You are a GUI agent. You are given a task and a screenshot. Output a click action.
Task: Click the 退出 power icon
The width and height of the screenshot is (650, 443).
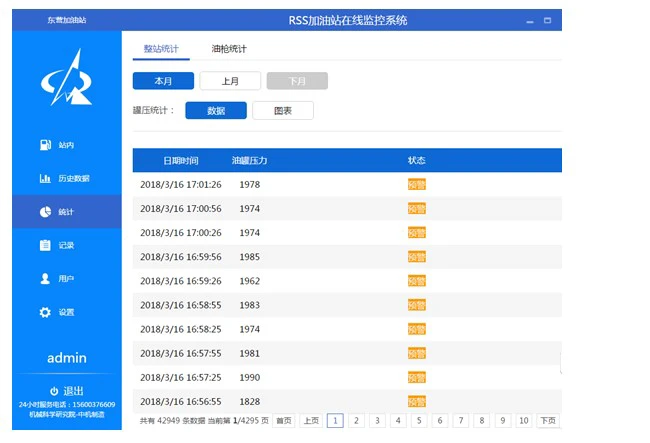54,391
